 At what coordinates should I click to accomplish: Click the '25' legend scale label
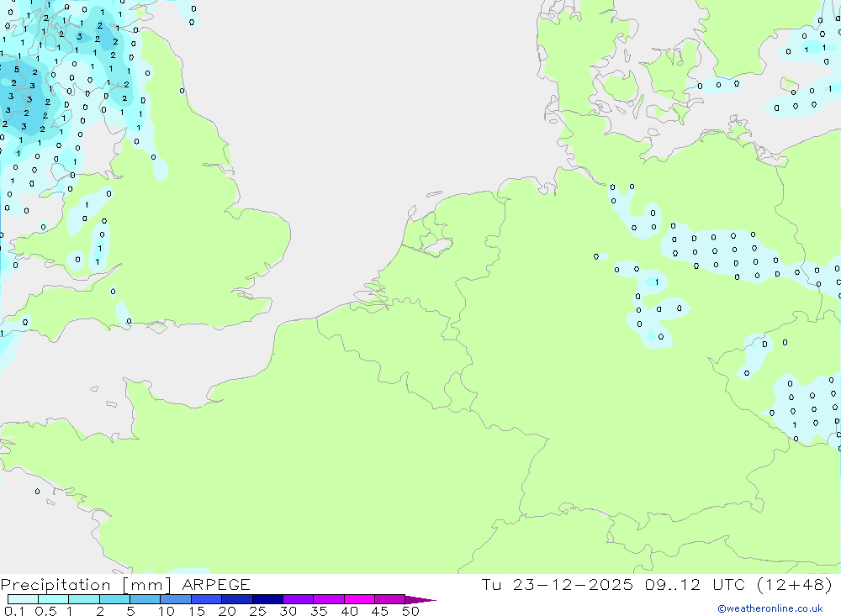point(257,611)
